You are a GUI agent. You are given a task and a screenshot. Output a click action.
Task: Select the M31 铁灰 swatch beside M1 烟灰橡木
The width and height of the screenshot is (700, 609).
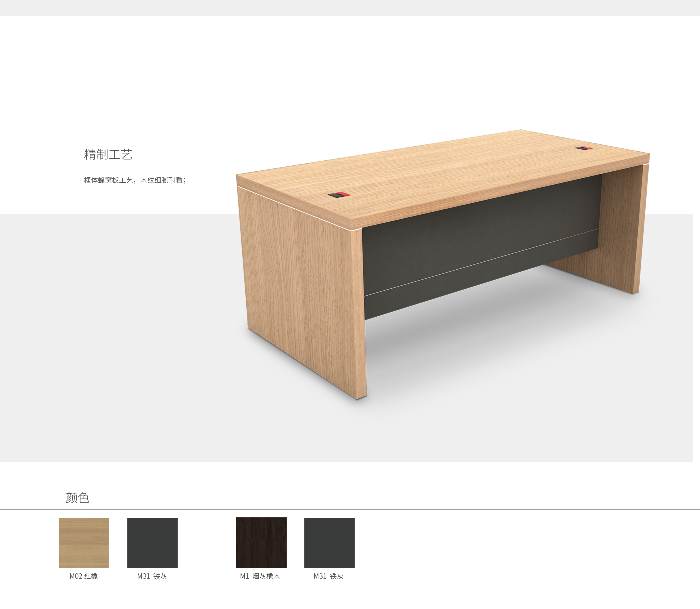pos(329,543)
